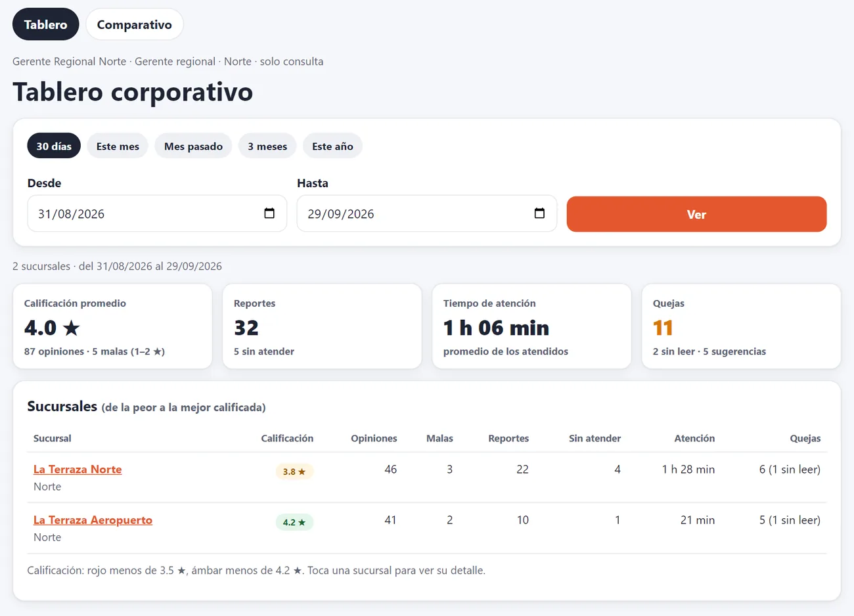The width and height of the screenshot is (854, 616).
Task: Select the 3 meses range filter
Action: click(267, 146)
